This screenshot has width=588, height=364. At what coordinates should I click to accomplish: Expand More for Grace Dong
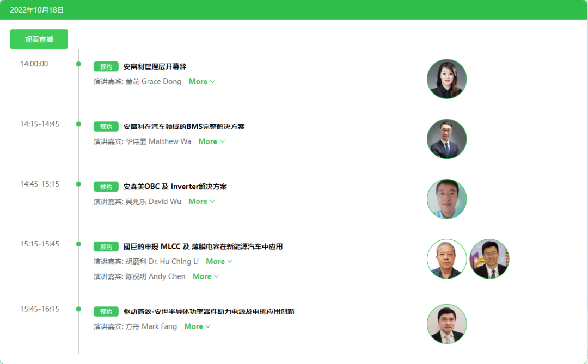tap(202, 82)
